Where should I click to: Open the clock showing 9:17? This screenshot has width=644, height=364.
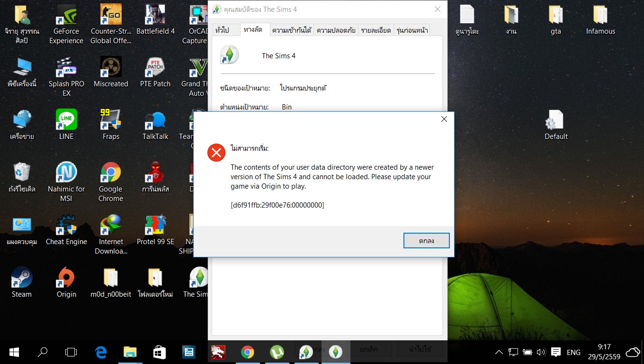[x=604, y=352]
